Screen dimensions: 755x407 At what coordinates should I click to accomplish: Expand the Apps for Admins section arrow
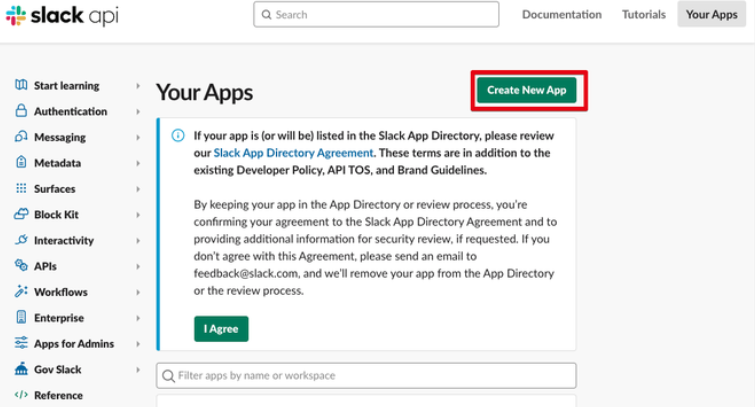(138, 343)
